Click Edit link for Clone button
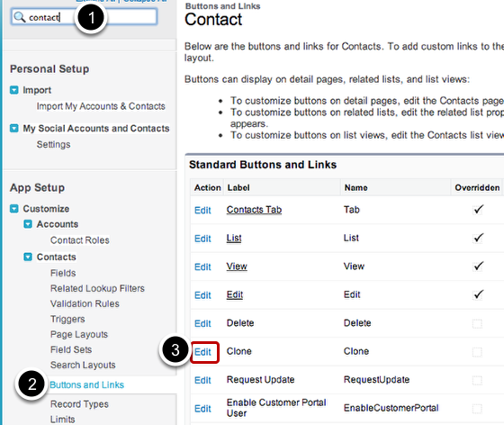The height and width of the screenshot is (425, 504). (202, 352)
